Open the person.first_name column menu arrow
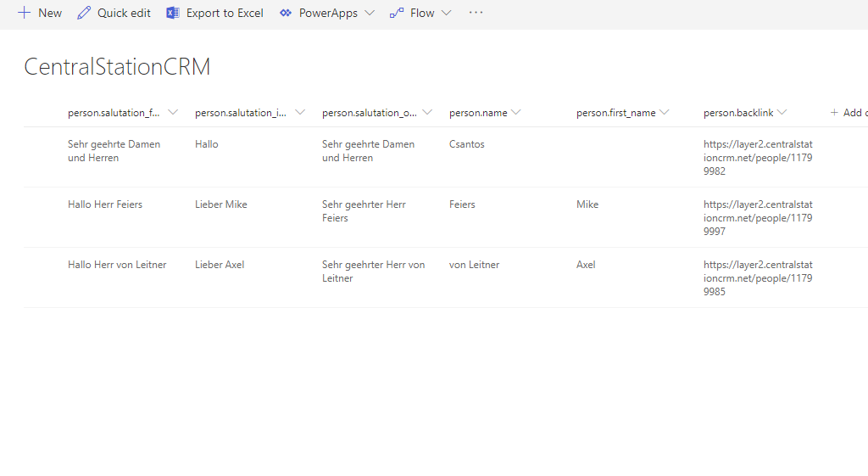Viewport: 868px width, 476px height. (665, 113)
